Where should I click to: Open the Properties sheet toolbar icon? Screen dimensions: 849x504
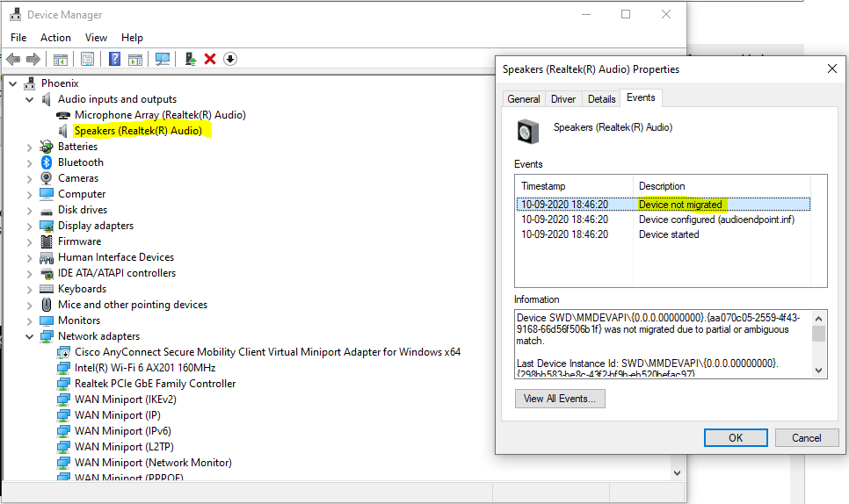tap(87, 59)
